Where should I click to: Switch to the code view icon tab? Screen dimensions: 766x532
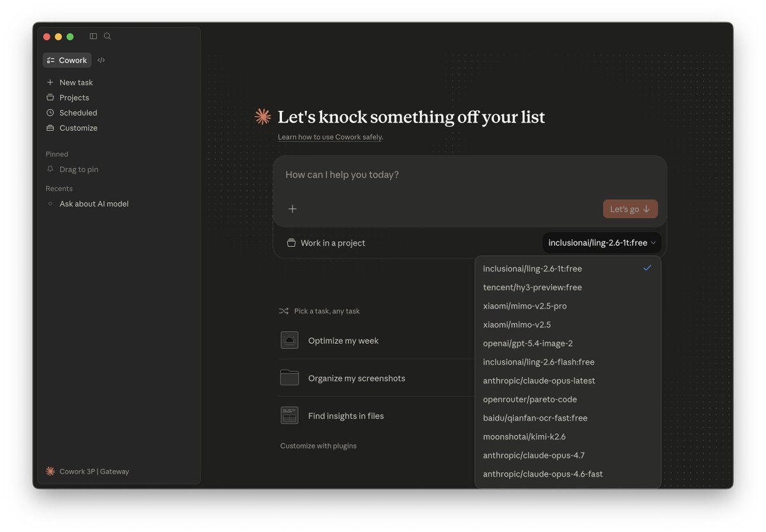101,60
